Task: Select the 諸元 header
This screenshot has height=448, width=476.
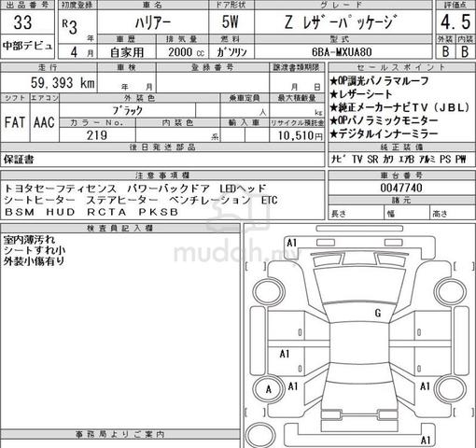Action: click(401, 201)
